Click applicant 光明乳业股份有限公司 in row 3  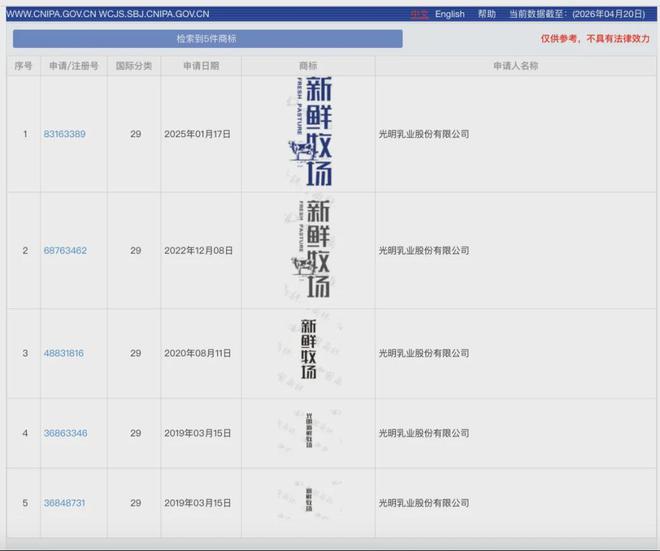(x=424, y=353)
